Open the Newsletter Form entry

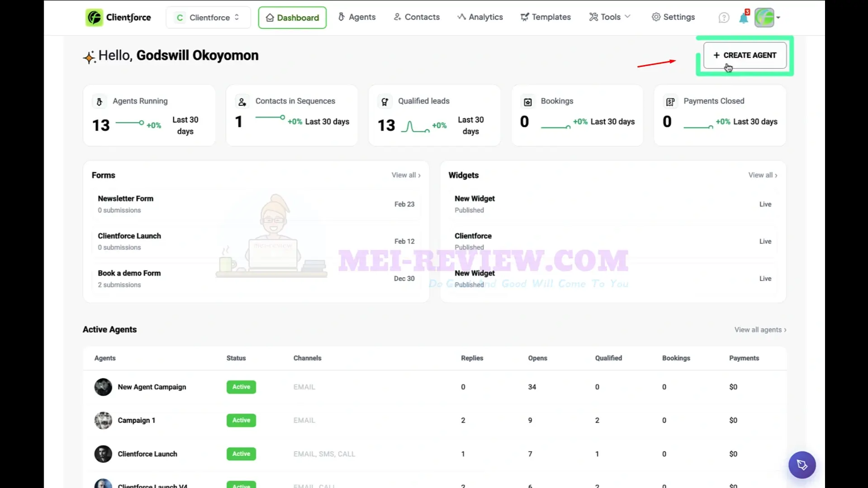click(256, 204)
